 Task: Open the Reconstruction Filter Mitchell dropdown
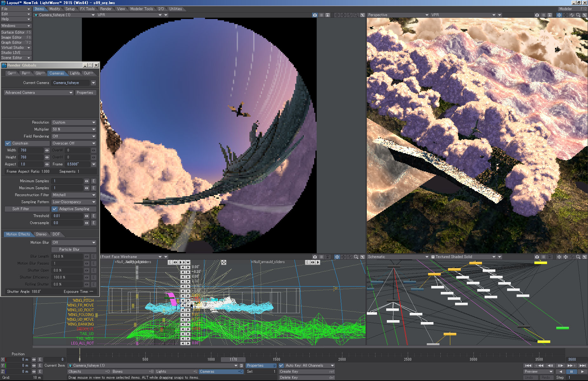pos(74,195)
